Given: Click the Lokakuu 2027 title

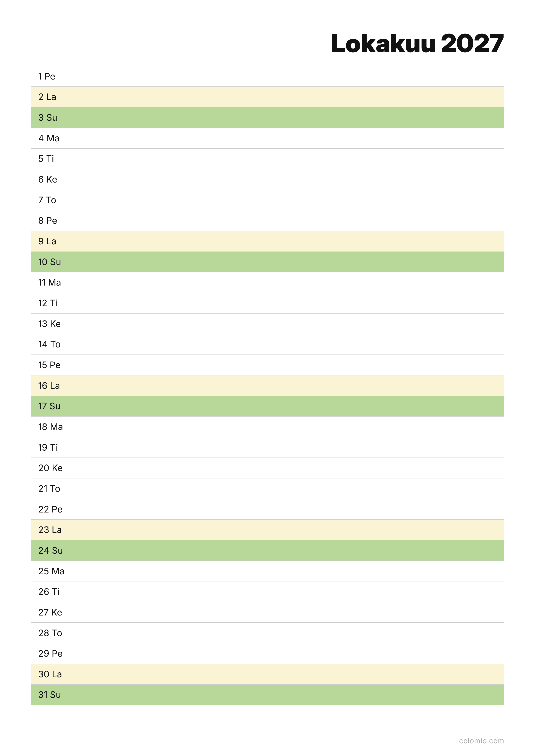Looking at the screenshot, I should (417, 43).
